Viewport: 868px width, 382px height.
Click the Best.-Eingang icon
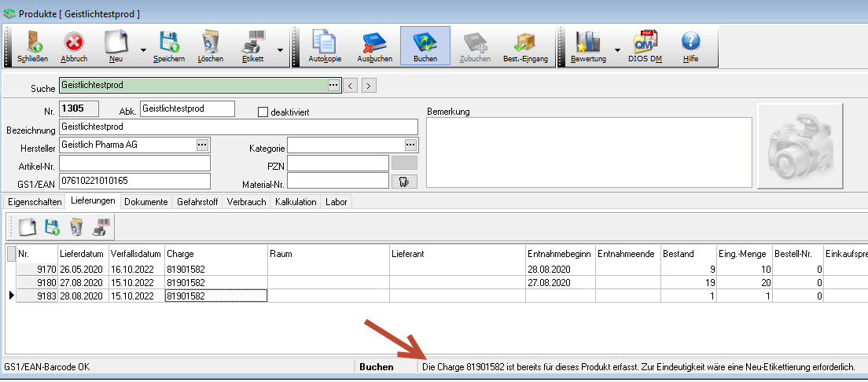525,46
